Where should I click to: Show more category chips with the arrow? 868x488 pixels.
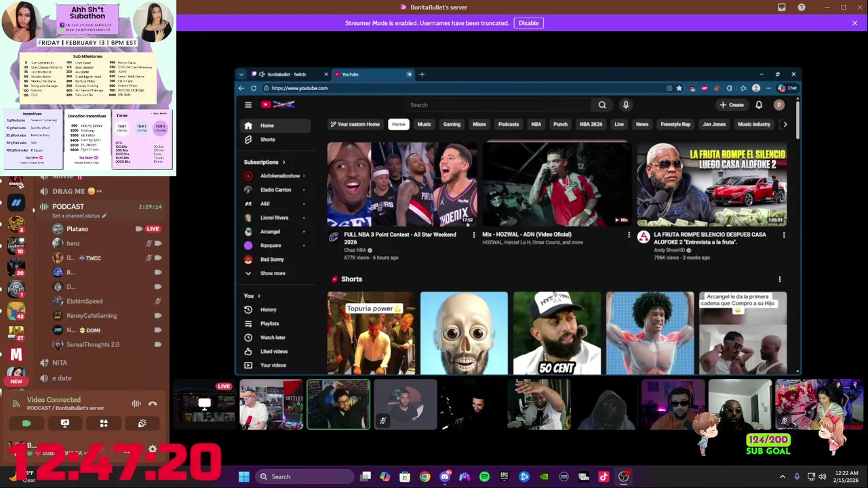785,125
